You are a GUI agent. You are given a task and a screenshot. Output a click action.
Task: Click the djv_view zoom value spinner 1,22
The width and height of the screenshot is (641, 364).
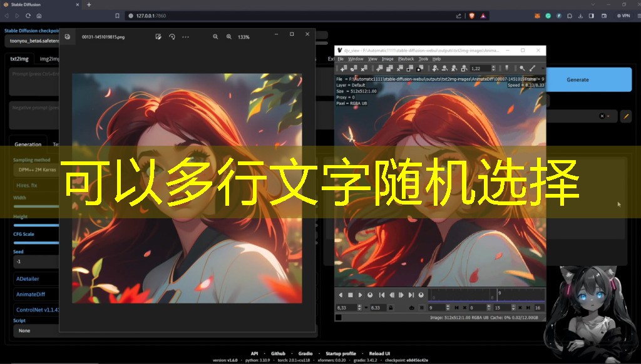point(483,68)
